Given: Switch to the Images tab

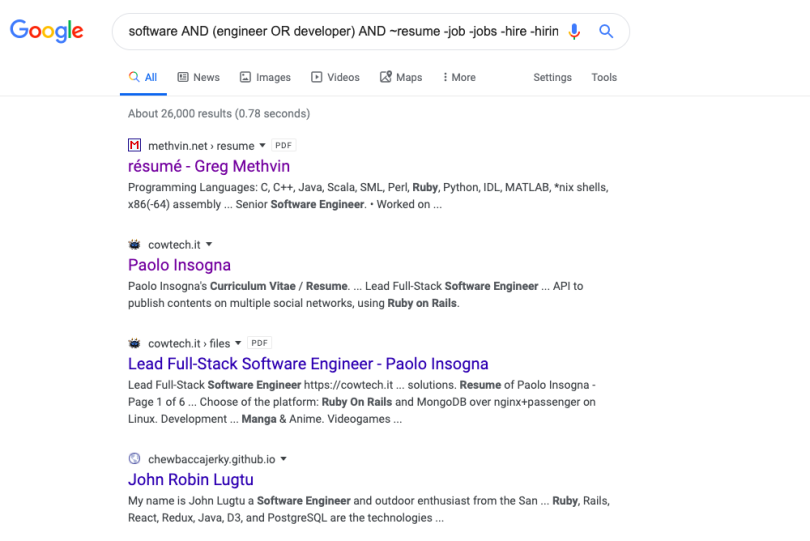Looking at the screenshot, I should 266,78.
